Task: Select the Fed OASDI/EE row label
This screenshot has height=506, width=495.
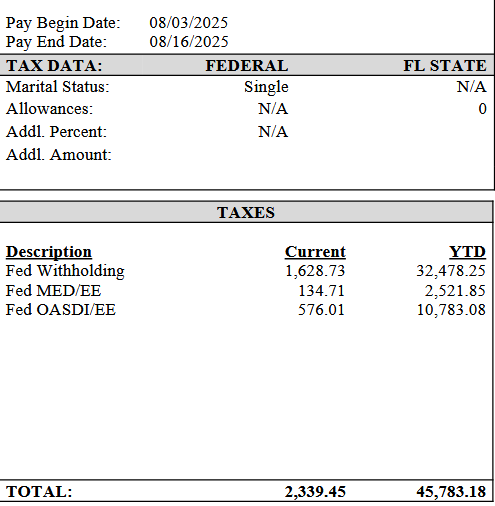Action: pos(61,310)
